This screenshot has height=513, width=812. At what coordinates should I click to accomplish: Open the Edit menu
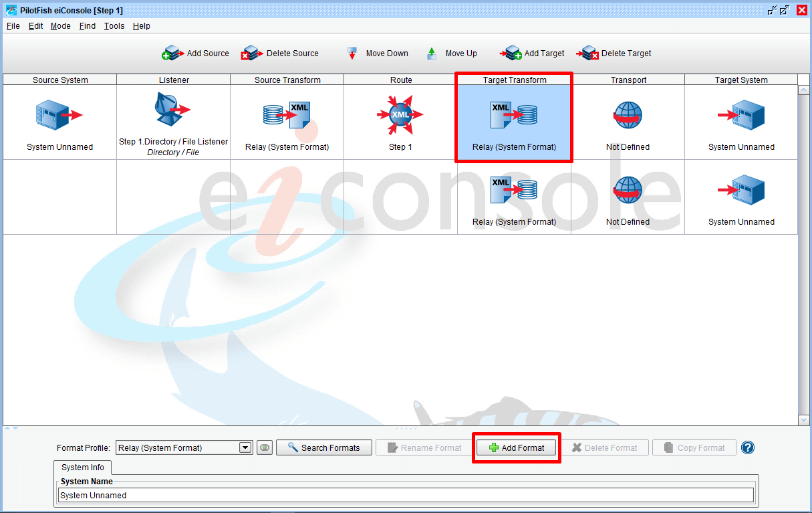click(35, 26)
